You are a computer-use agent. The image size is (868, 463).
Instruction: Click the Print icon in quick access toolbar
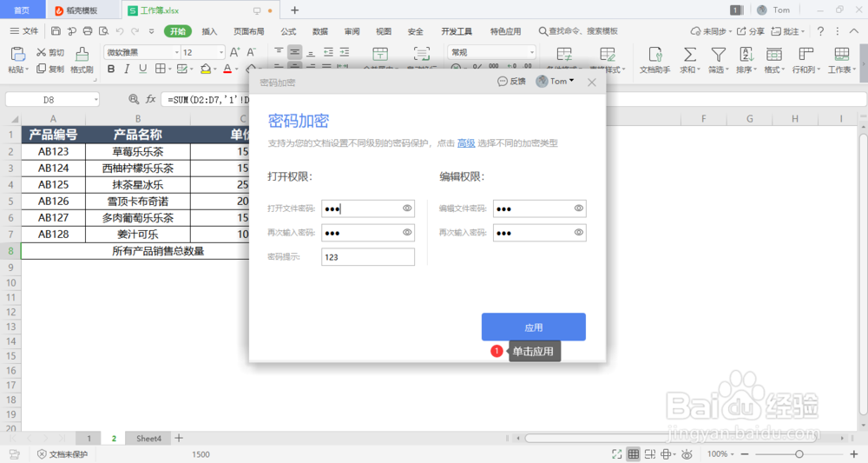click(x=88, y=31)
